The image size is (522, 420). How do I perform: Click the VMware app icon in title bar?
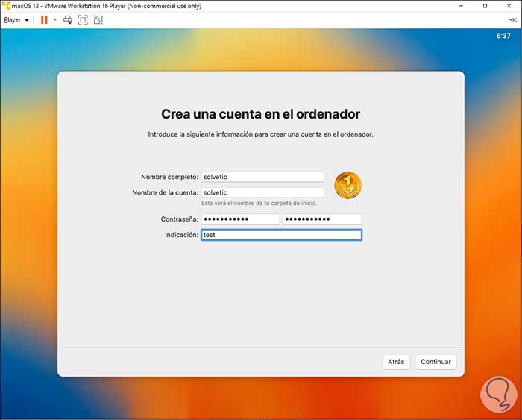[6, 6]
